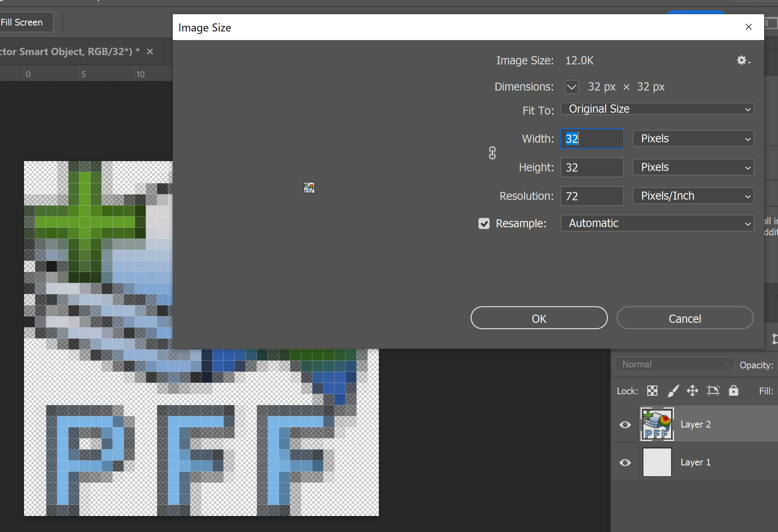
Task: Toggle visibility of Layer 1
Action: (x=625, y=462)
